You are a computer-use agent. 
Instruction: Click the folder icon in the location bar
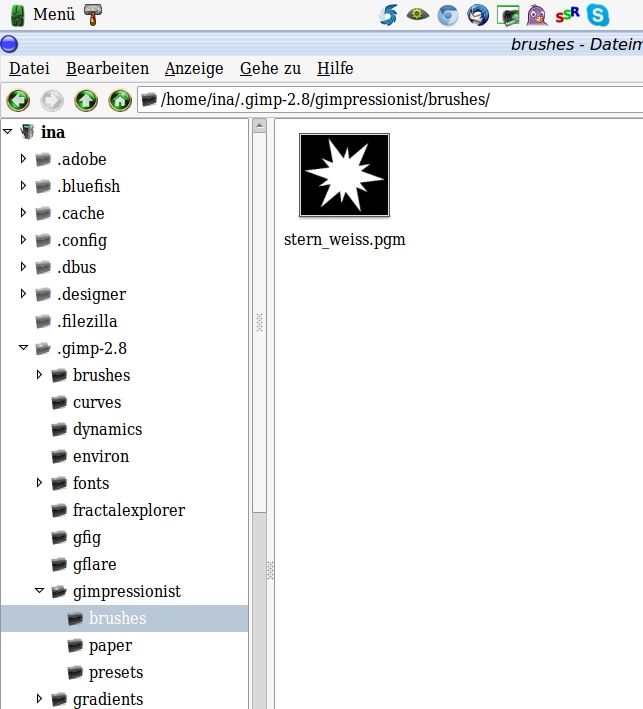[x=149, y=99]
